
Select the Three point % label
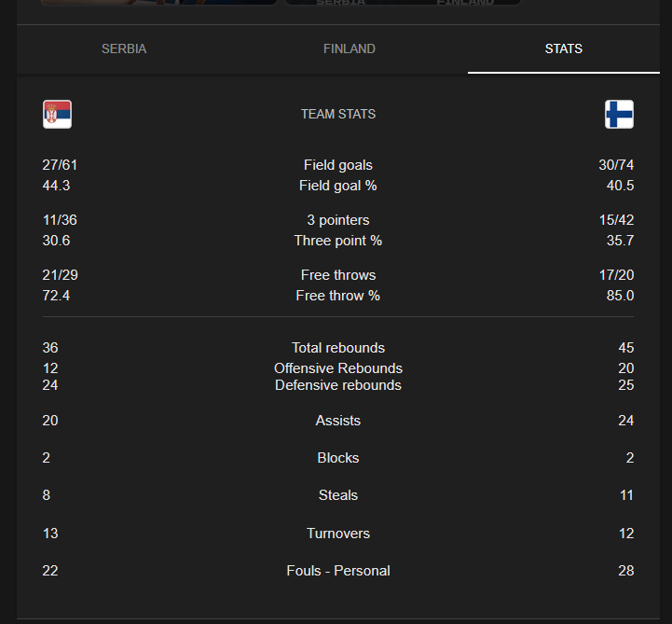pos(338,240)
